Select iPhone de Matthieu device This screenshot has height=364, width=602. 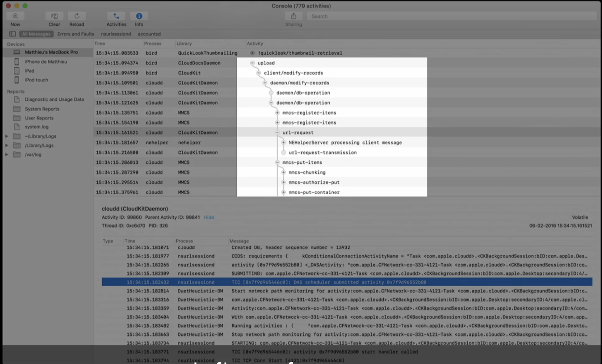(x=46, y=61)
